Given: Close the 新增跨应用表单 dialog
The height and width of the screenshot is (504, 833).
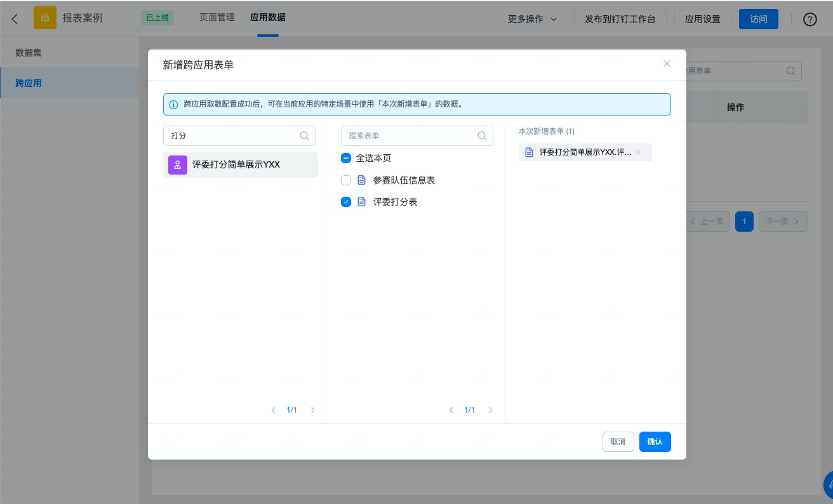Looking at the screenshot, I should pos(667,63).
